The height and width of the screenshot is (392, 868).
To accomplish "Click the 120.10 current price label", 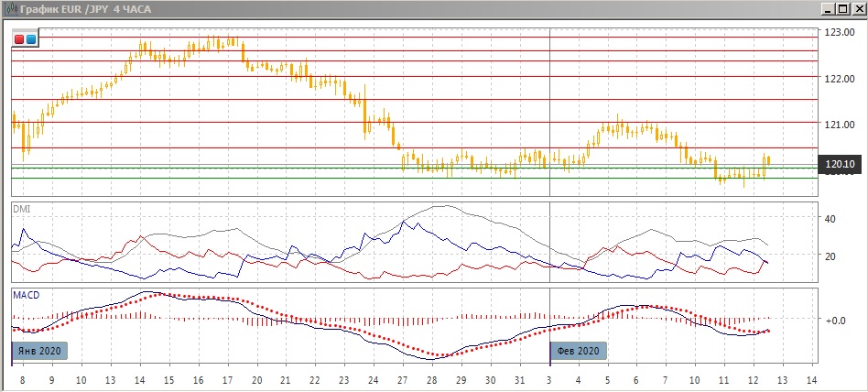I will coord(840,164).
